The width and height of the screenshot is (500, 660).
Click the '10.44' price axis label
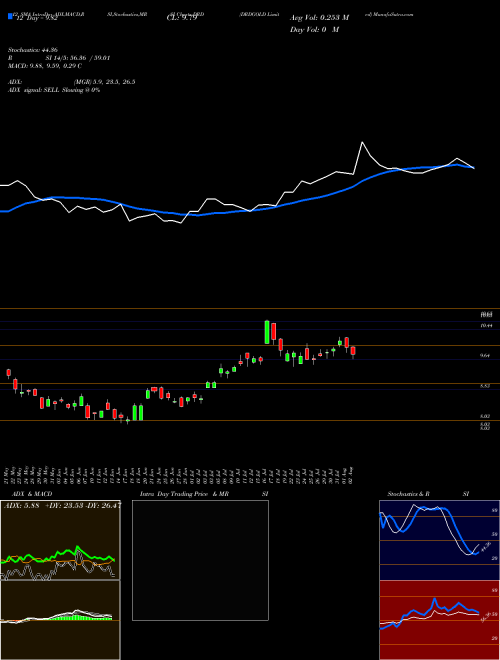(x=486, y=326)
